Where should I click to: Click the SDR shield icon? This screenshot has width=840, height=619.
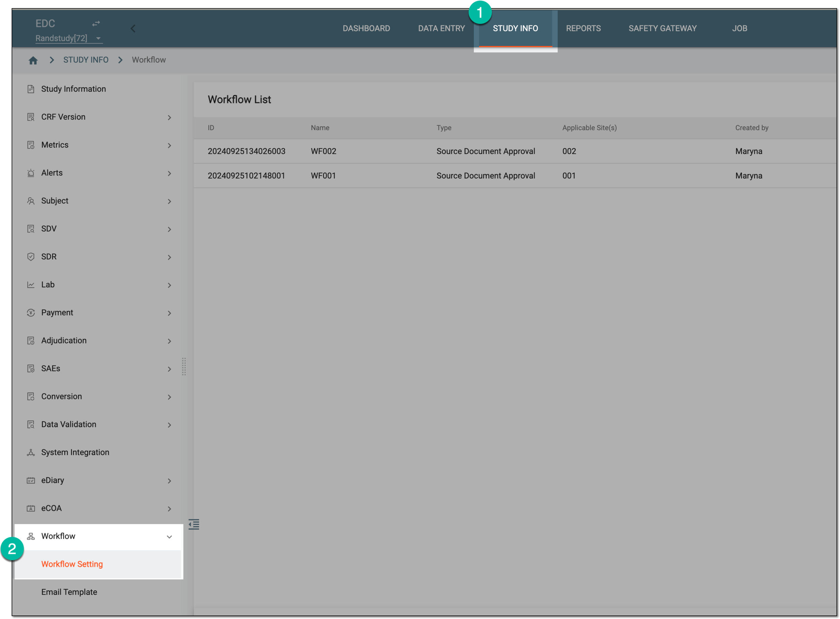(31, 257)
